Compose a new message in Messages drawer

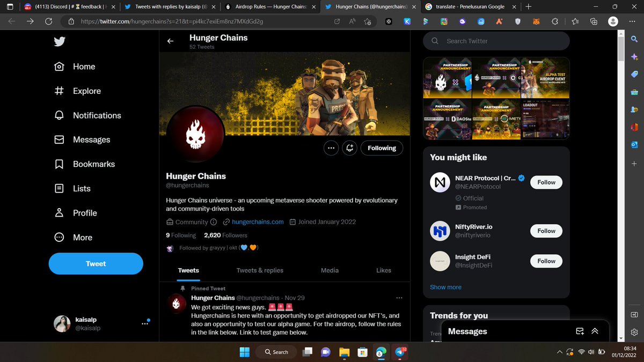point(580,331)
